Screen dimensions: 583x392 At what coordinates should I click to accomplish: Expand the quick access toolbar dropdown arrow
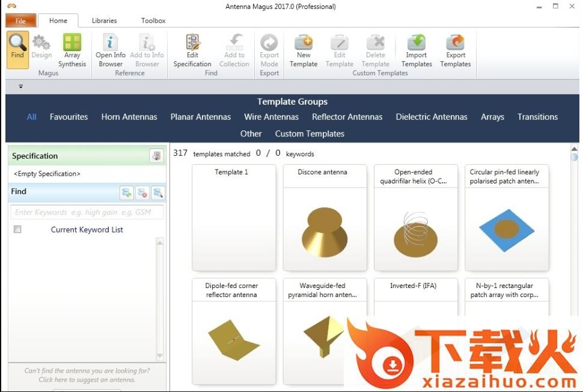pos(21,87)
